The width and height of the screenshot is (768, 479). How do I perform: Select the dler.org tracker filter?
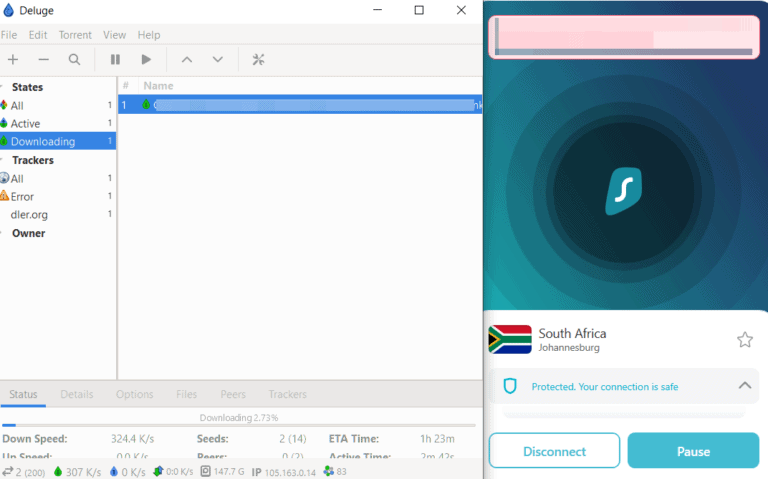coord(58,215)
